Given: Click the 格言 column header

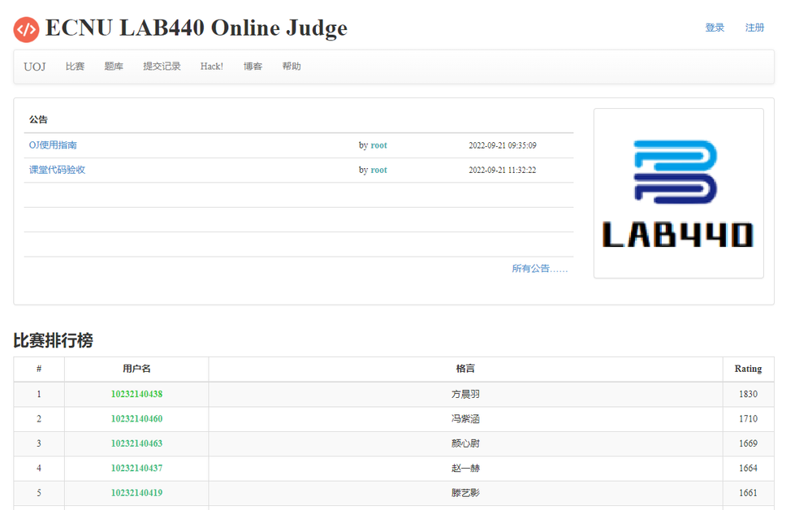Looking at the screenshot, I should (465, 369).
